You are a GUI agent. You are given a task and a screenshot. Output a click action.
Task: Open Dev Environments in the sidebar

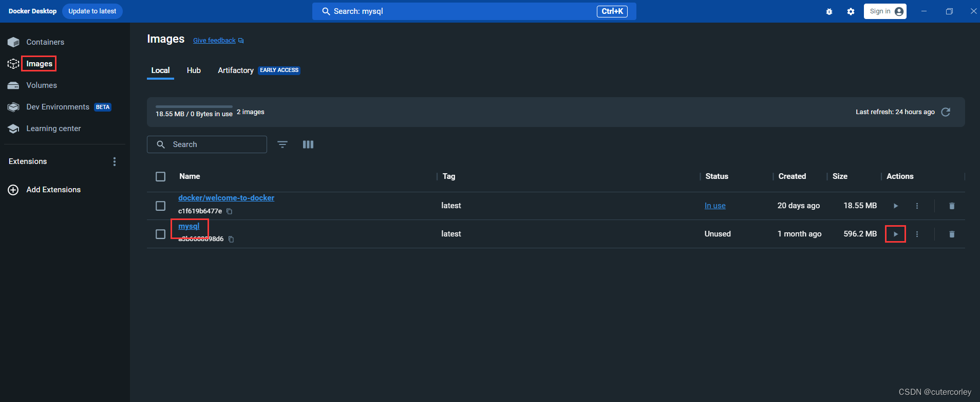(x=58, y=107)
